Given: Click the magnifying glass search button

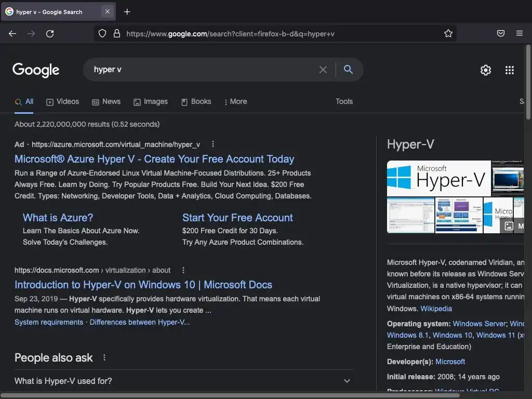Looking at the screenshot, I should tap(348, 69).
